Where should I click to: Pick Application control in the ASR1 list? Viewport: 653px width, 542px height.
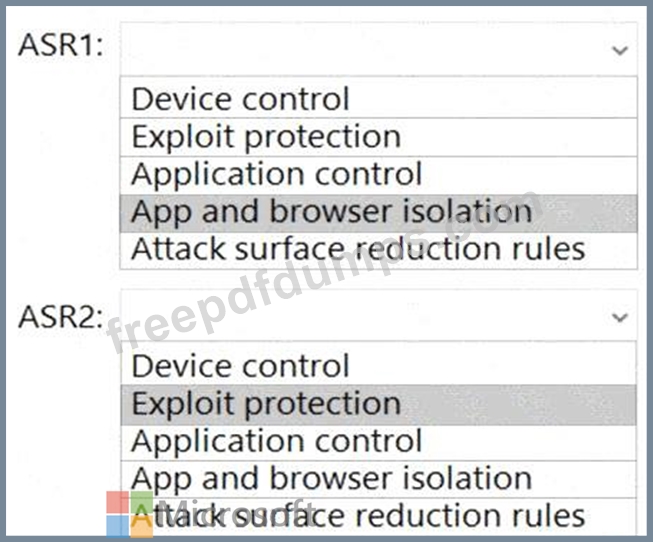(277, 174)
